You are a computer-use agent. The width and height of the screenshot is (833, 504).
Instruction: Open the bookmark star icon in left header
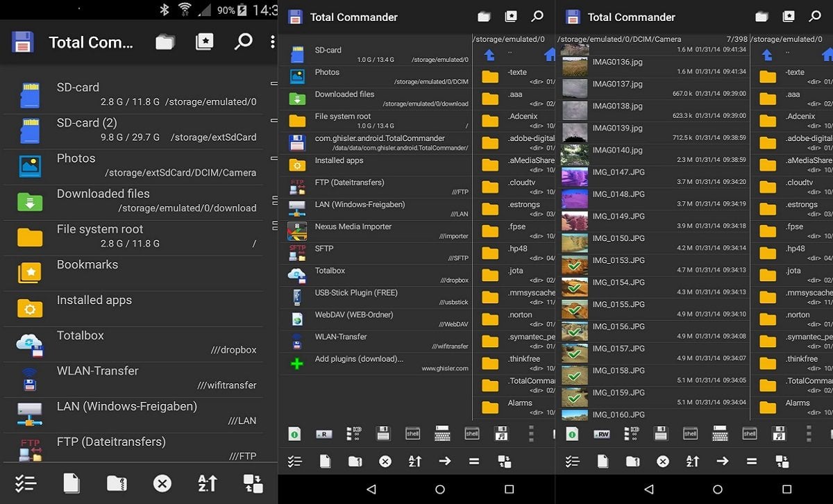click(204, 42)
